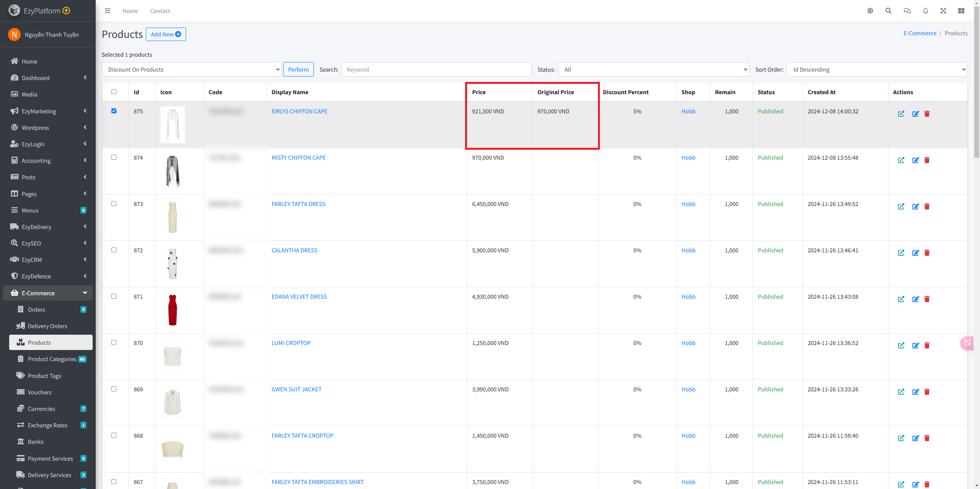The image size is (980, 489).
Task: Open Delivery Orders in the sidebar
Action: 51,326
